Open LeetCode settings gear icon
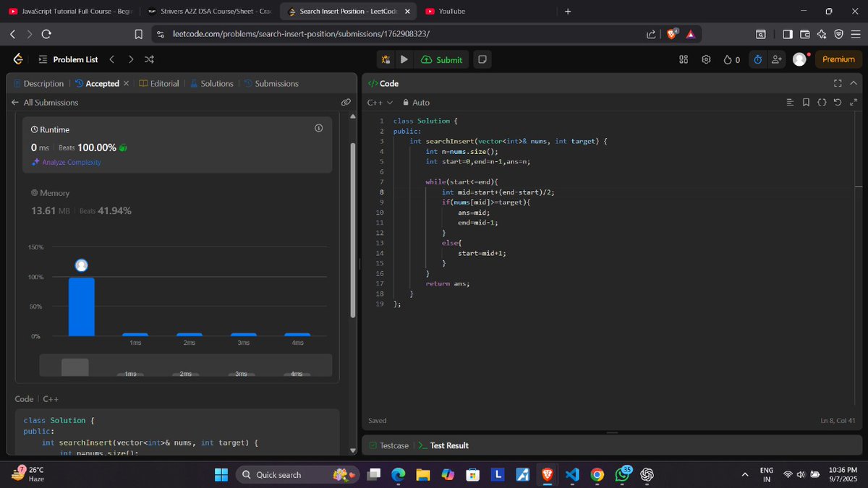Screen dimensions: 868x488 [x=706, y=59]
